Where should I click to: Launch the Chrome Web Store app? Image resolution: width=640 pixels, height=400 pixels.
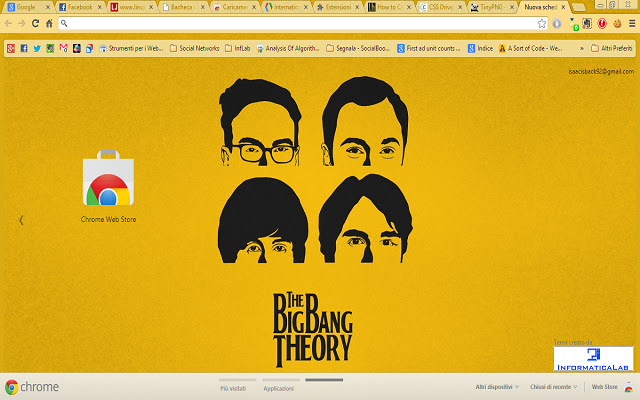point(108,186)
